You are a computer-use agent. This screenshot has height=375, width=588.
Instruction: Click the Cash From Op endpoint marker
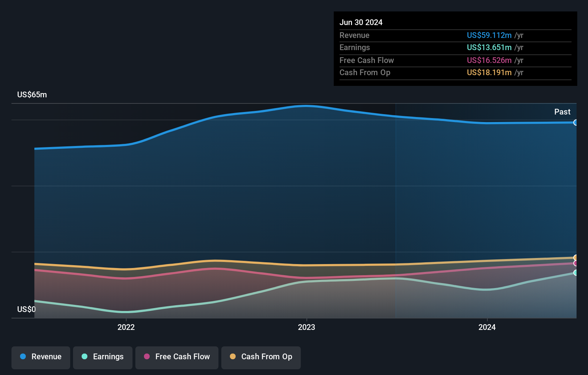(x=575, y=258)
